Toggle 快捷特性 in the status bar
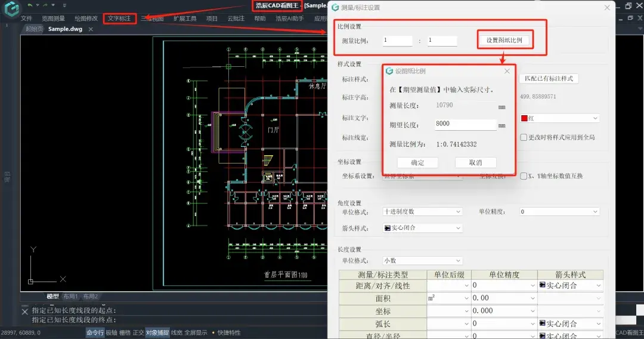Image resolution: width=644 pixels, height=339 pixels. click(229, 332)
